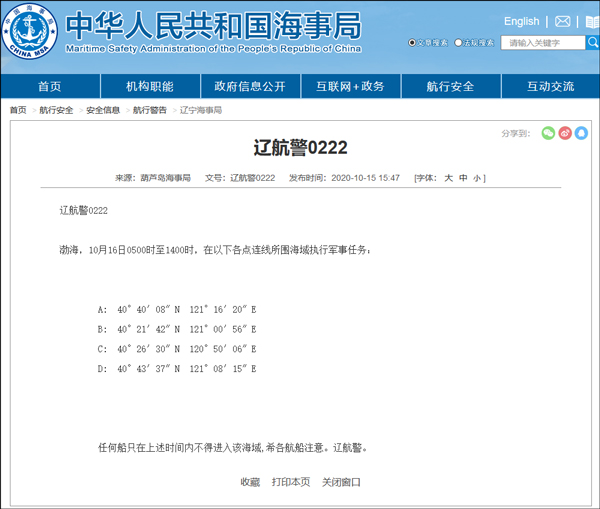Click the 中华人民共和国海事局 site title

coord(214,25)
